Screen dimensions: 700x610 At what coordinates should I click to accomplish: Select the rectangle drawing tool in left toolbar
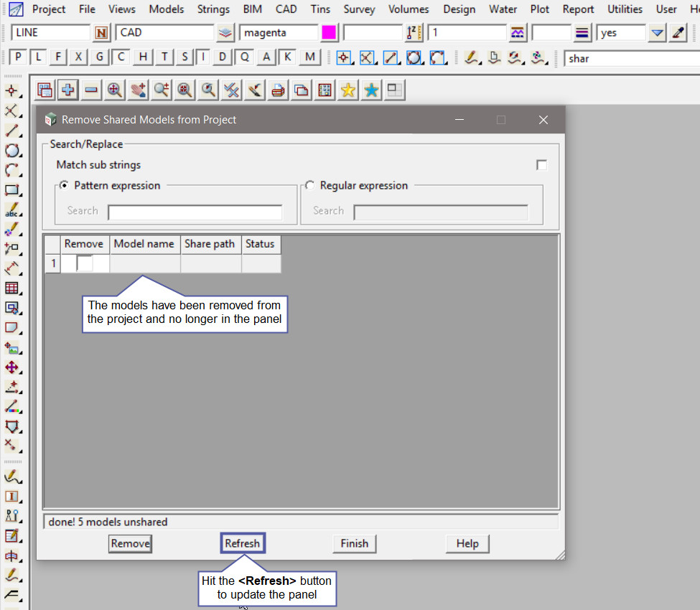(11, 190)
